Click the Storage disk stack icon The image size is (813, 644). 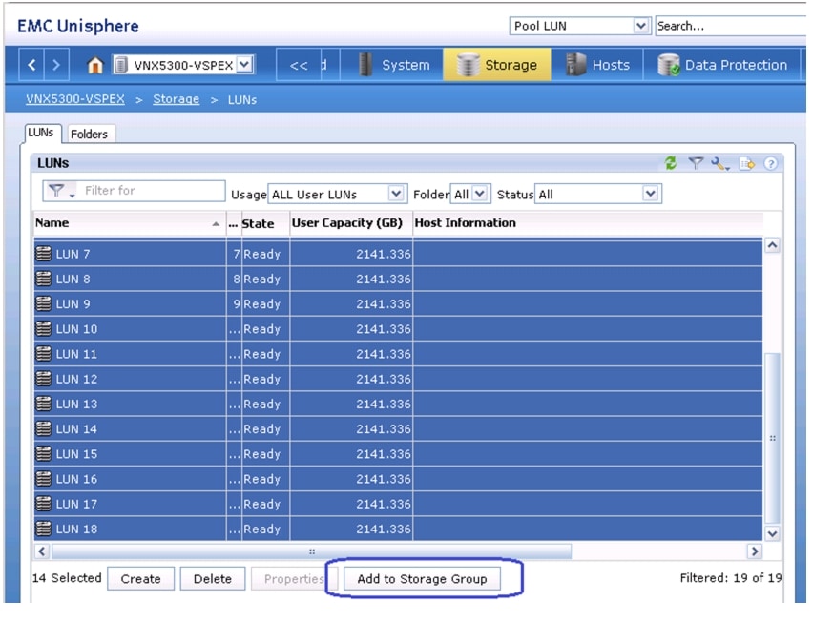click(468, 65)
